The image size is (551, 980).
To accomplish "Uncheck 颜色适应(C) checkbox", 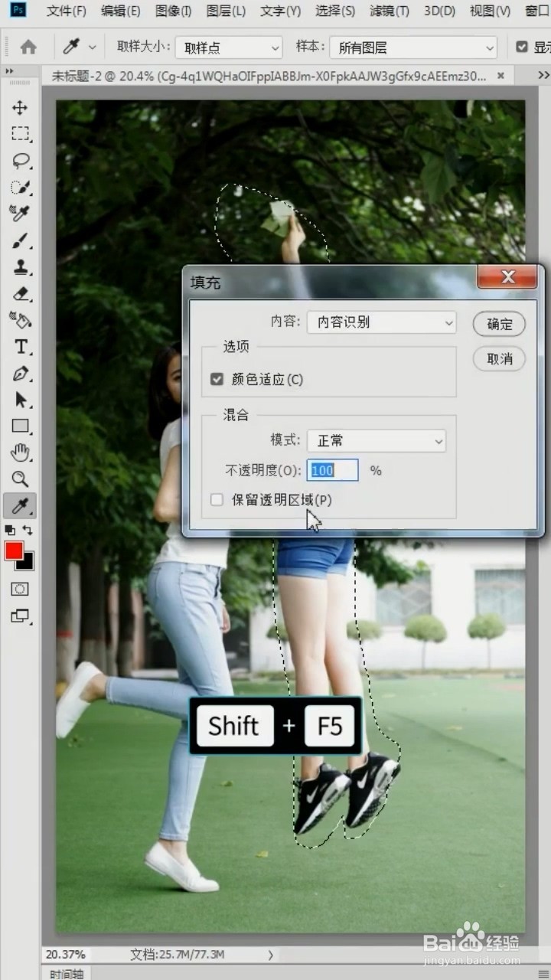I will (x=217, y=379).
